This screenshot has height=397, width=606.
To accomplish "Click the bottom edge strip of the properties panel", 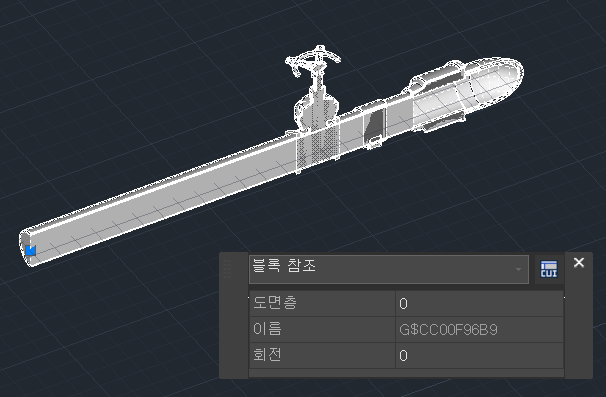I will click(406, 373).
